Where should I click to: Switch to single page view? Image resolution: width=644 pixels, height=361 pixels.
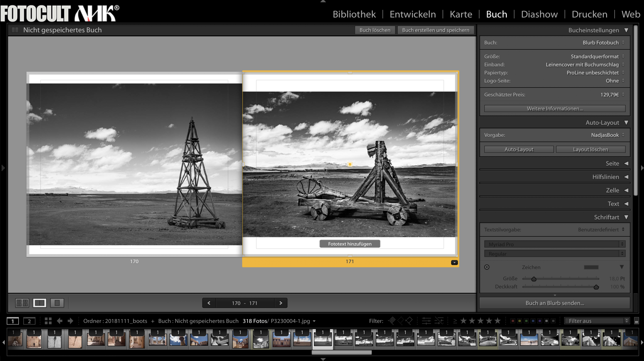pos(57,303)
